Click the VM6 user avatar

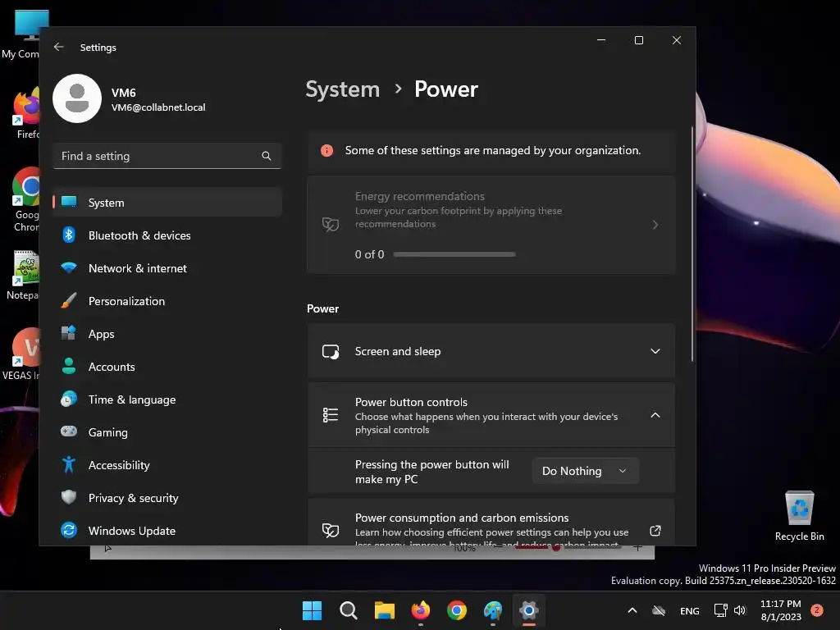pyautogui.click(x=77, y=98)
